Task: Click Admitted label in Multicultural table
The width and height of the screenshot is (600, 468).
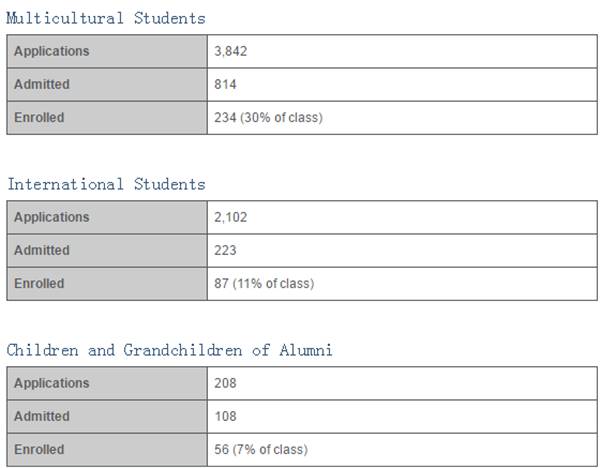Action: click(42, 84)
